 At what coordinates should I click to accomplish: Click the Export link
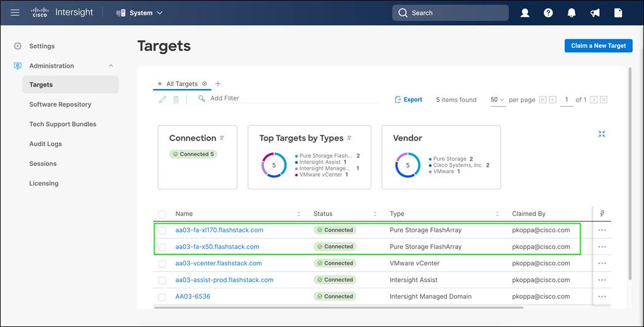(408, 100)
